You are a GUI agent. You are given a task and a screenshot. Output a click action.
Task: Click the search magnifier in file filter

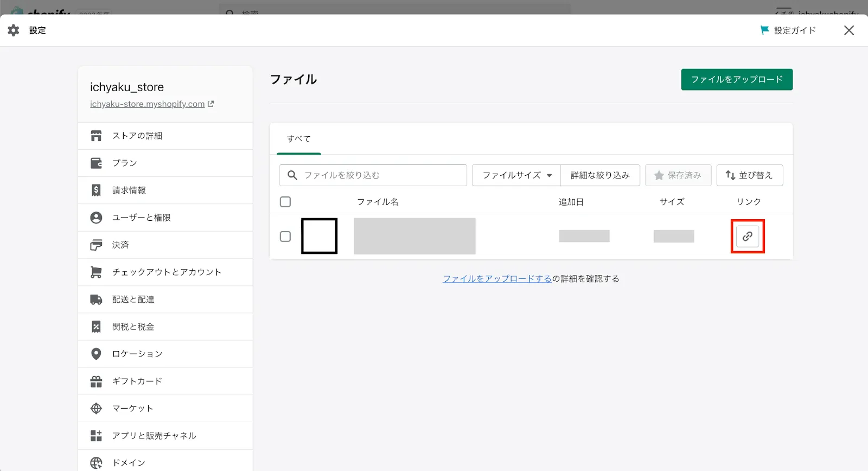pos(292,175)
